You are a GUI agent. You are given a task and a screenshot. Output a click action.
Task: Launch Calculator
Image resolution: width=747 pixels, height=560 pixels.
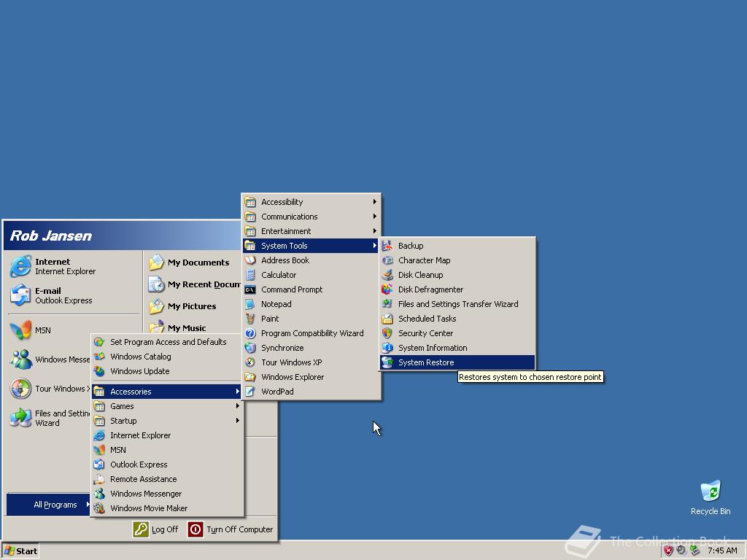click(311, 275)
